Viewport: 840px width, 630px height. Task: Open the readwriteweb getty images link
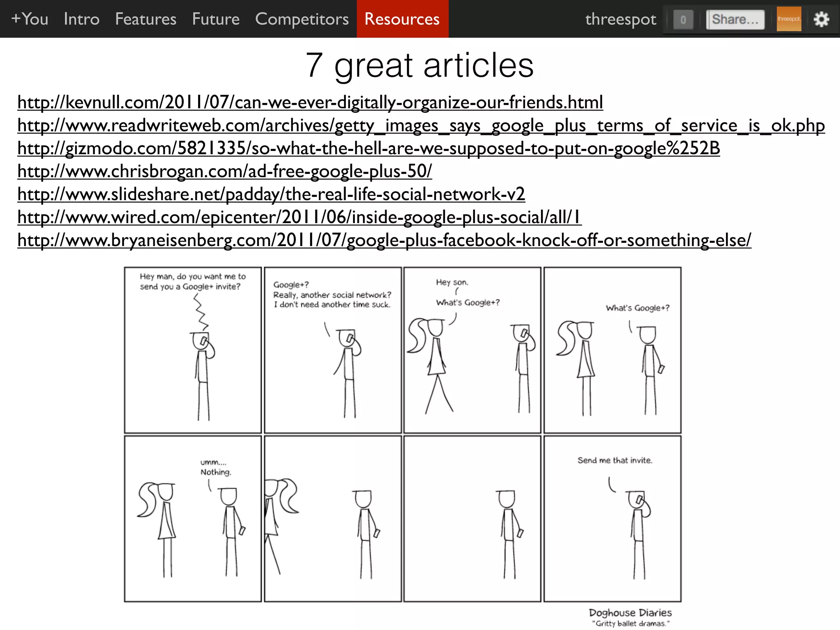(x=421, y=125)
